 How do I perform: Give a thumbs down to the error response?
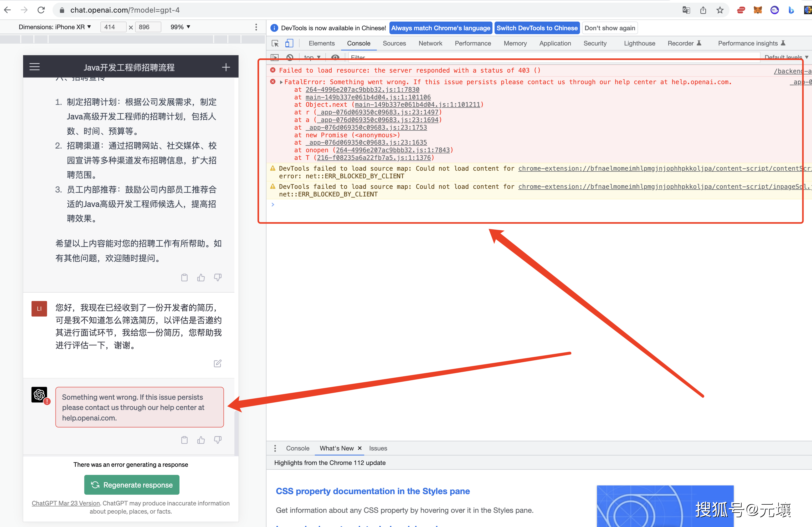[217, 440]
